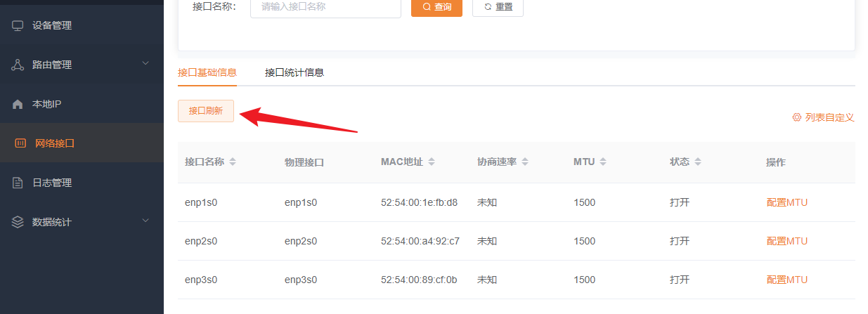868x314 pixels.
Task: Click the log management document icon
Action: 18,183
